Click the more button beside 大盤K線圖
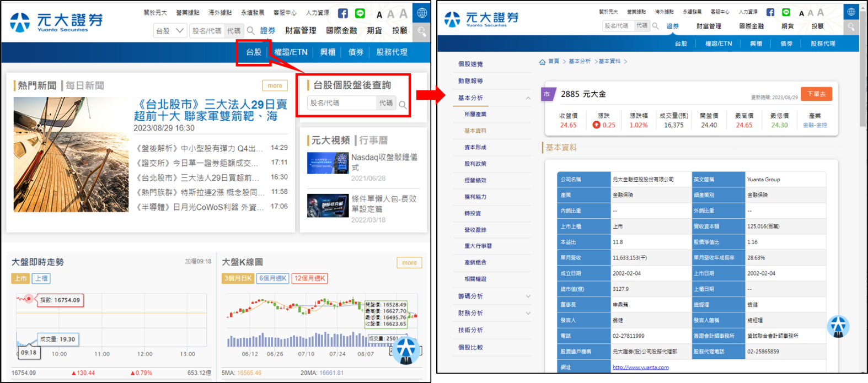This screenshot has height=383, width=868. (409, 263)
